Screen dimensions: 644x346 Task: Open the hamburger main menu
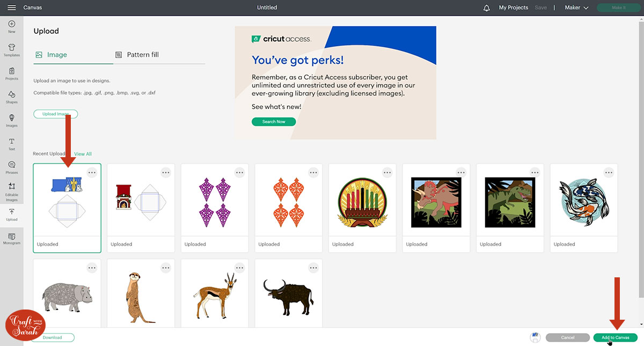[11, 8]
